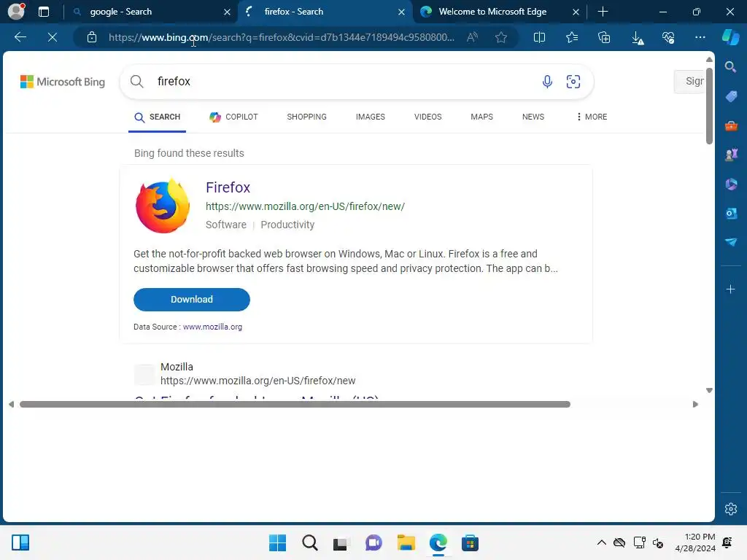Expand the MORE search options
Screen dimensions: 747x560
pyautogui.click(x=591, y=117)
